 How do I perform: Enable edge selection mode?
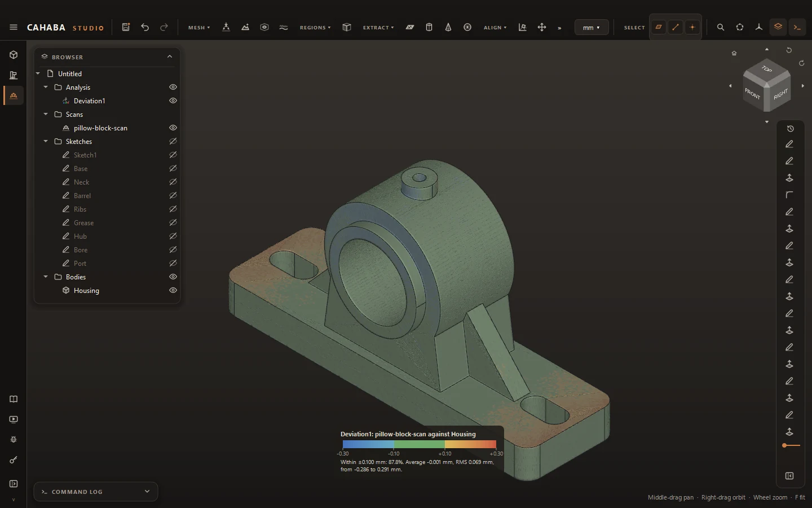[676, 27]
